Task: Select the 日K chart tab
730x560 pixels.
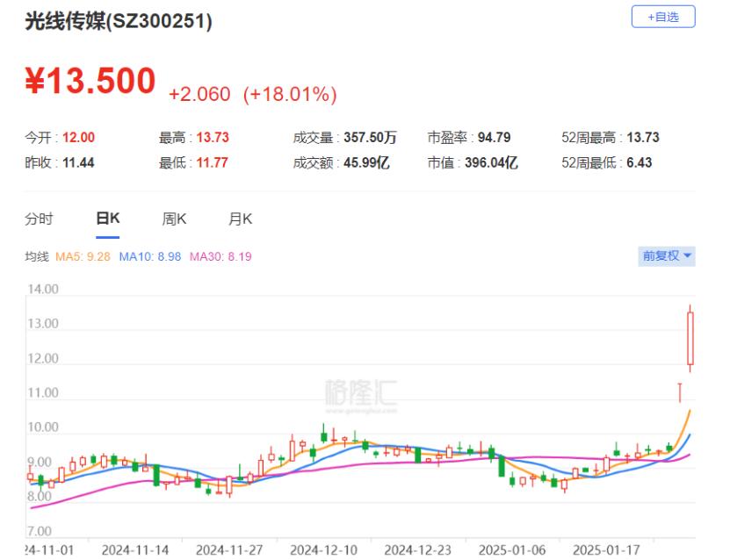Action: pyautogui.click(x=107, y=219)
